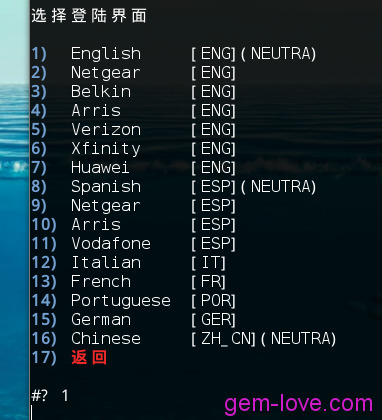Select the Portuguese POR entry
Viewport: 382px width, 420px height.
[x=133, y=300]
